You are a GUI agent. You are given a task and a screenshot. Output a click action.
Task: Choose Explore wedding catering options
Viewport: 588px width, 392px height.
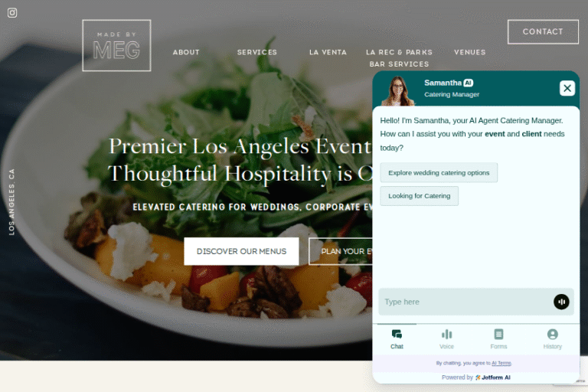pos(439,172)
